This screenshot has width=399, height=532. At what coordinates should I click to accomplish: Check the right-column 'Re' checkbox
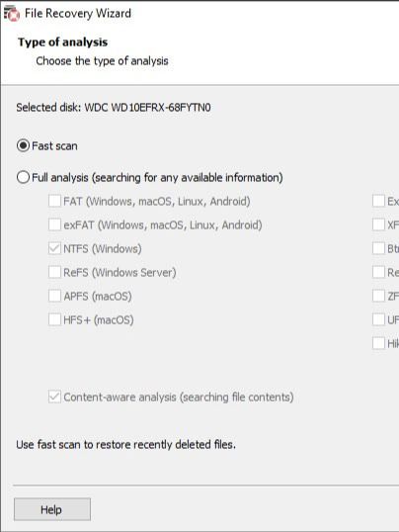pyautogui.click(x=378, y=272)
